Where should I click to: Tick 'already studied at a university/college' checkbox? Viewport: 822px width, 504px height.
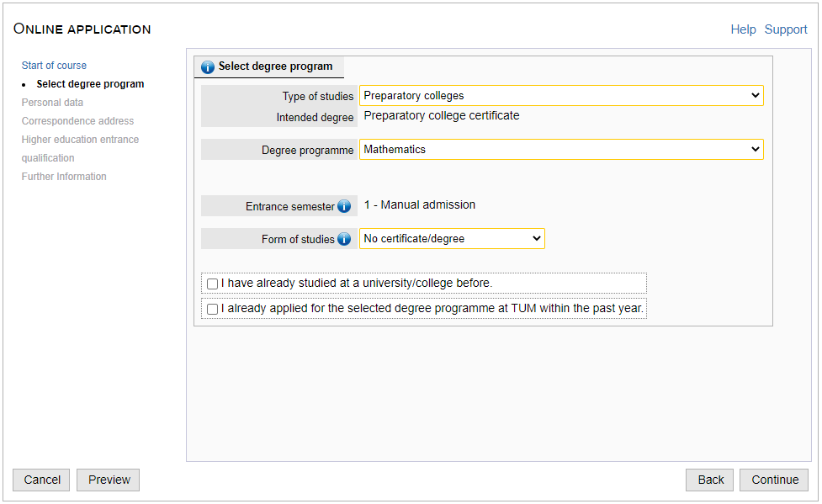click(x=213, y=284)
